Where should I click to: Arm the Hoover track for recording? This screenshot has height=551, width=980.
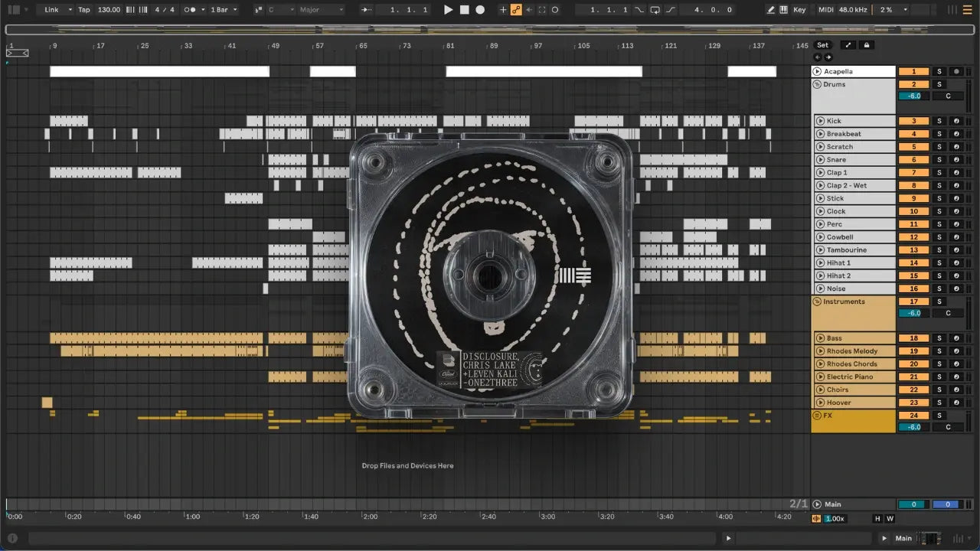pos(956,403)
